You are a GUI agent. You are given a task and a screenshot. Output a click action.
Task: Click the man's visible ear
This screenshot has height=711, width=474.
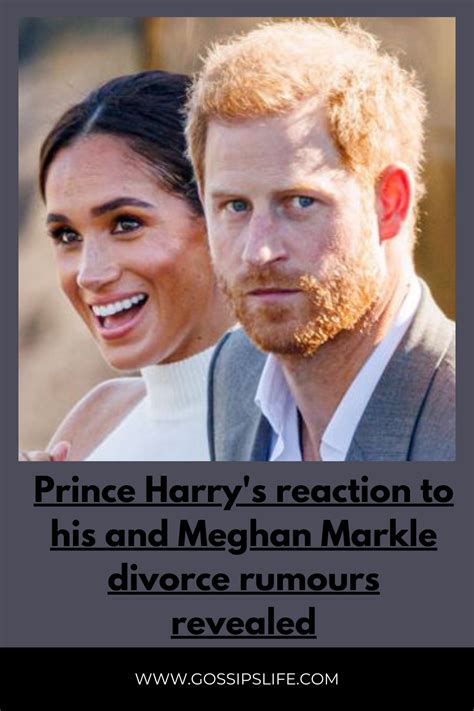click(394, 203)
